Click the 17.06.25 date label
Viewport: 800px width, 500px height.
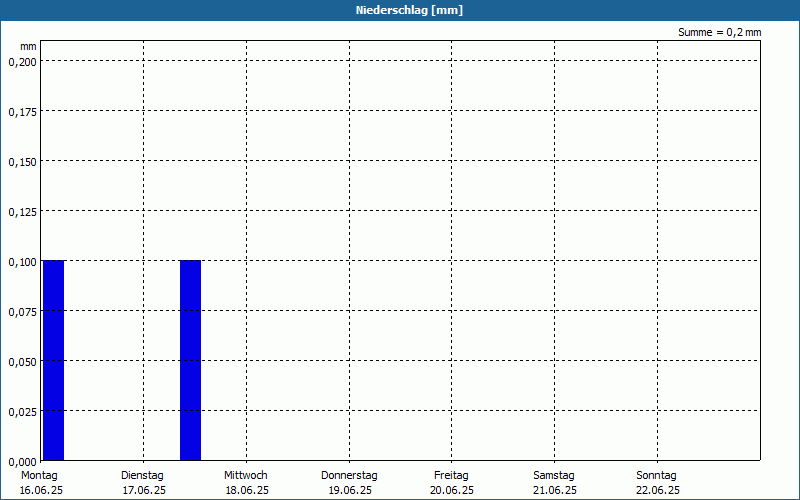144,490
